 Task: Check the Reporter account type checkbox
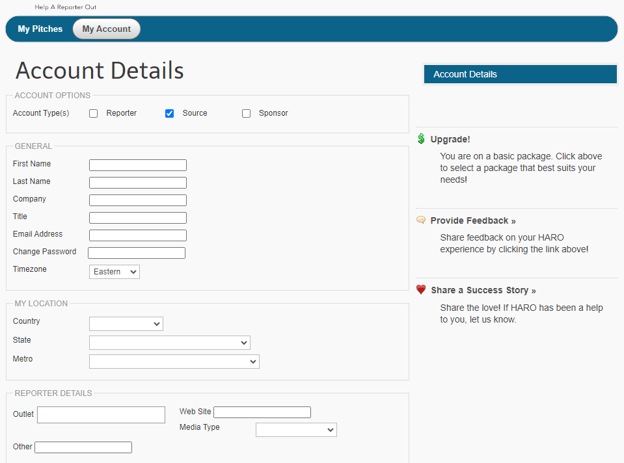[94, 113]
